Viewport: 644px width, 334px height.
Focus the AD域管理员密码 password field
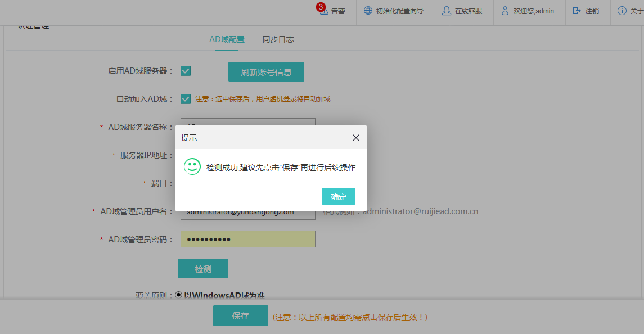click(247, 239)
